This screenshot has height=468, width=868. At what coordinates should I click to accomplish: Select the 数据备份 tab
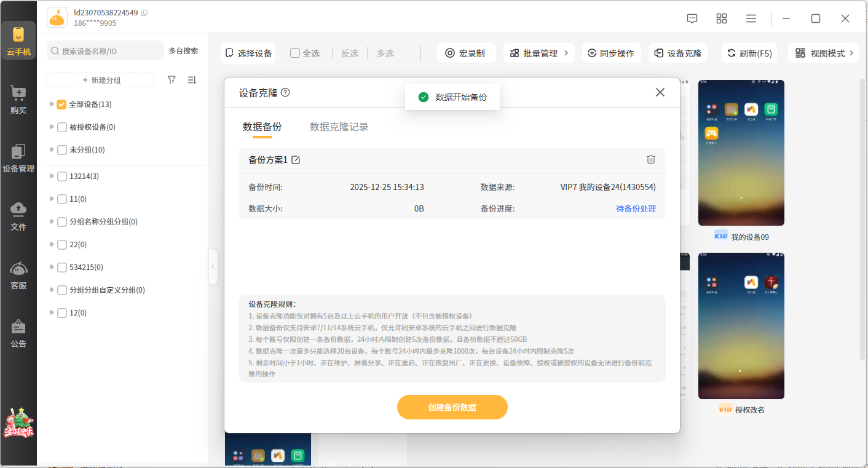(262, 127)
